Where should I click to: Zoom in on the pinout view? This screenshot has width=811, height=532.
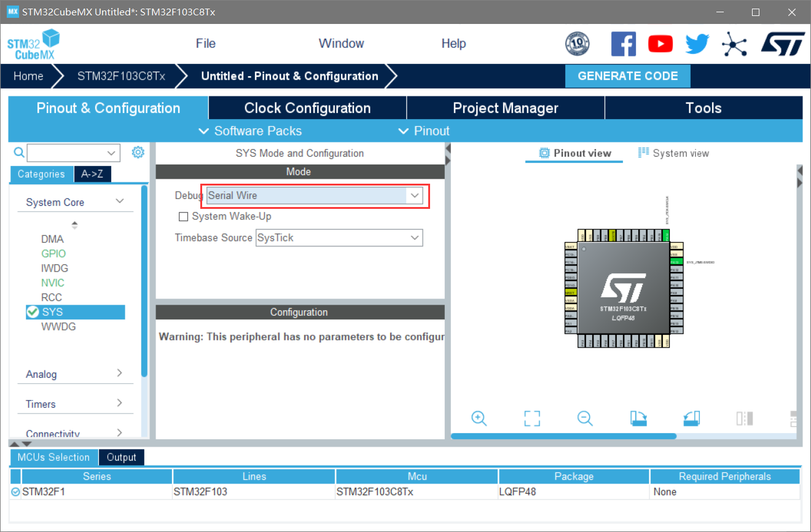pos(479,418)
